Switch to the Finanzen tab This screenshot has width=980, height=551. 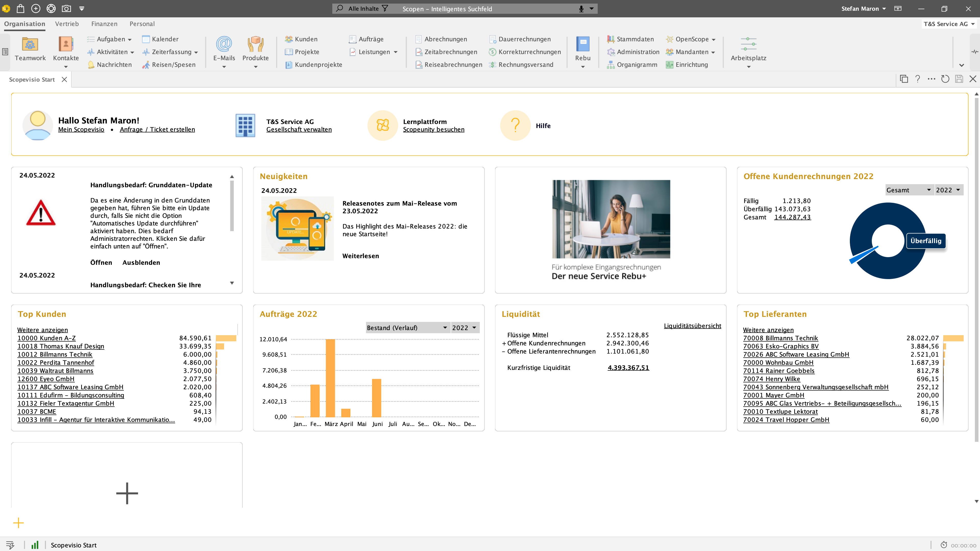tap(104, 23)
